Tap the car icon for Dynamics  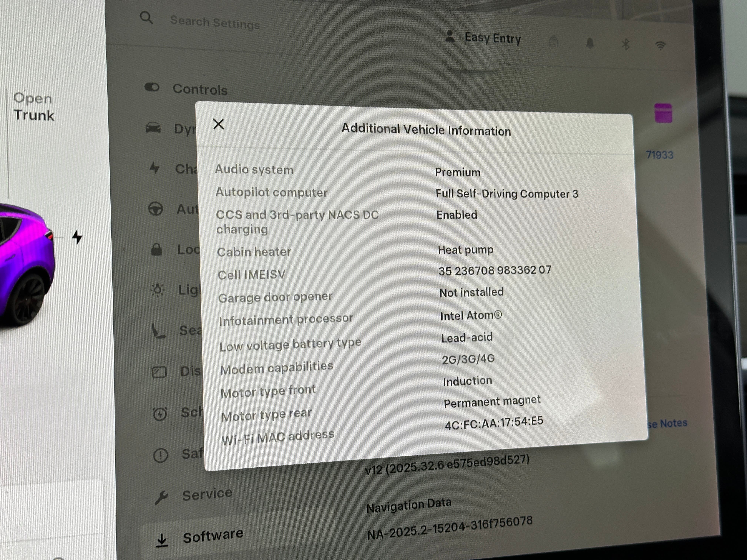point(153,128)
